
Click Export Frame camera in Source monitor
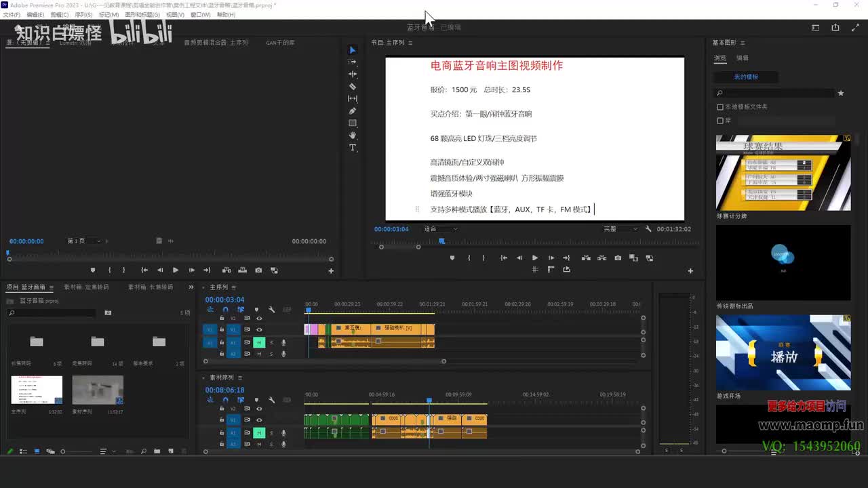click(258, 270)
